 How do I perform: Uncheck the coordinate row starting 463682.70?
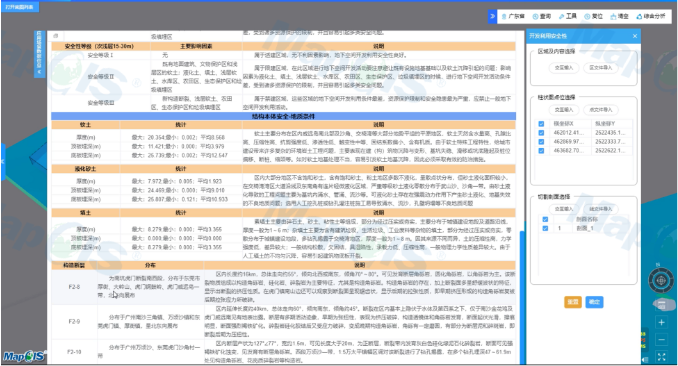click(541, 151)
